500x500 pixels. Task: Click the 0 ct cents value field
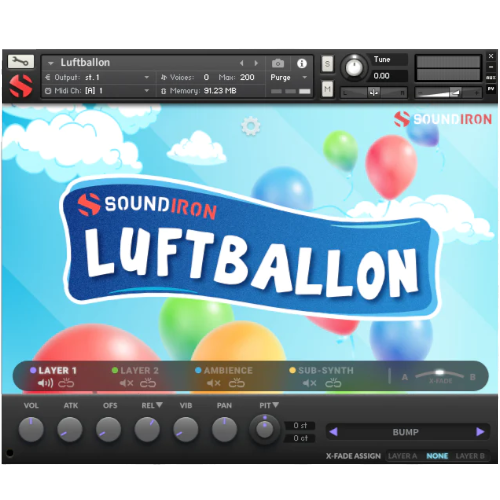300,438
